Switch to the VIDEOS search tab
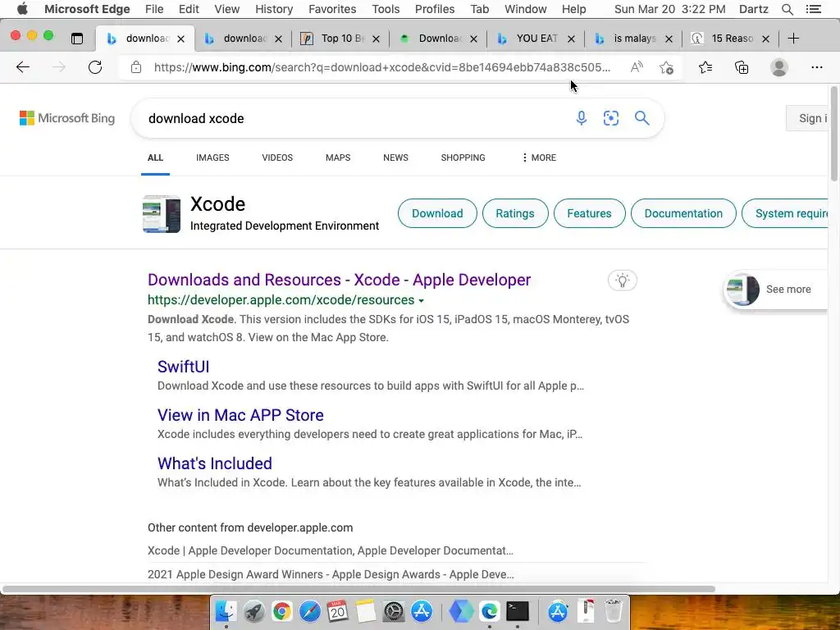 [x=277, y=157]
